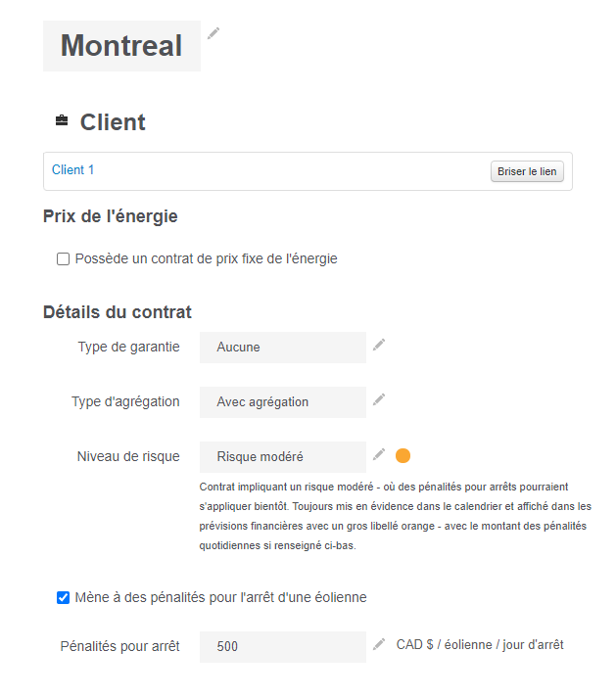Click the pencil icon beside Montreal title

coord(213,33)
